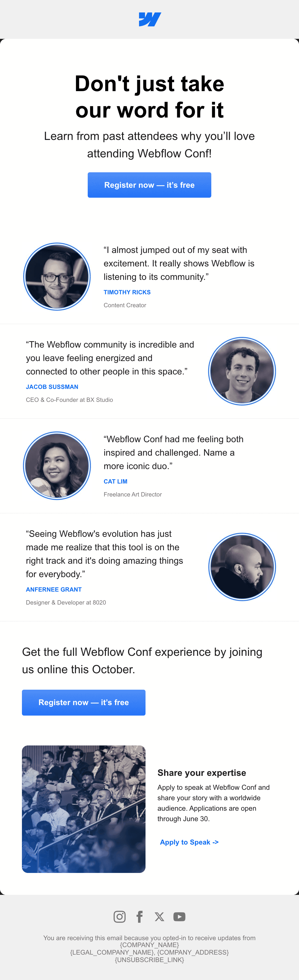Open the Facebook icon in footer
The image size is (299, 980).
[x=140, y=917]
